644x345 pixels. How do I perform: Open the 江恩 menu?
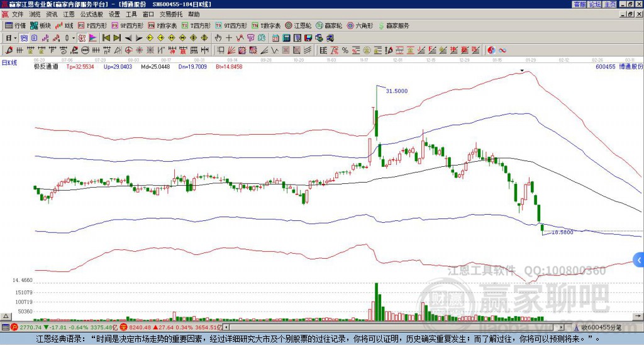69,14
